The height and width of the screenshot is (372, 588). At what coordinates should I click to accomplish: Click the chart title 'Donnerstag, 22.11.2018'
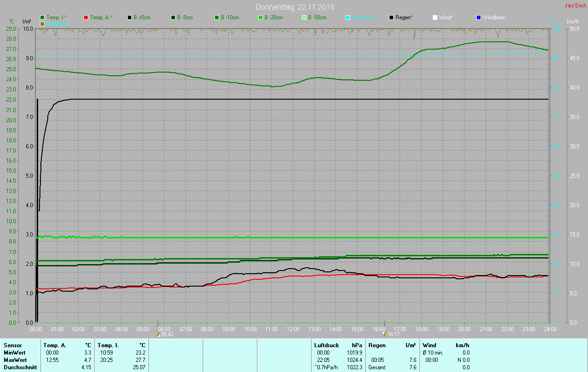coord(295,7)
